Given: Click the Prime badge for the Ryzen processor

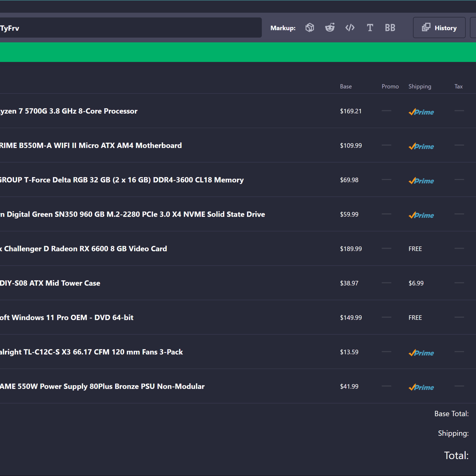Looking at the screenshot, I should tap(421, 112).
